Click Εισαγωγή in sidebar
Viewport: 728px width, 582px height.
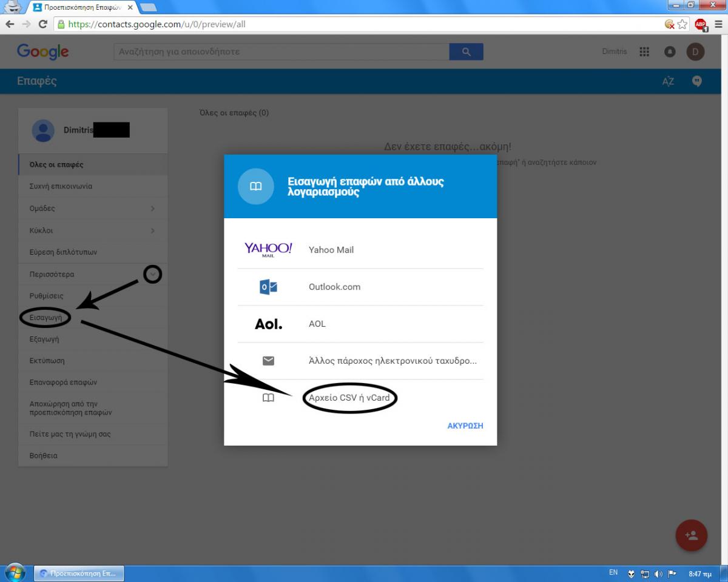pos(93,317)
